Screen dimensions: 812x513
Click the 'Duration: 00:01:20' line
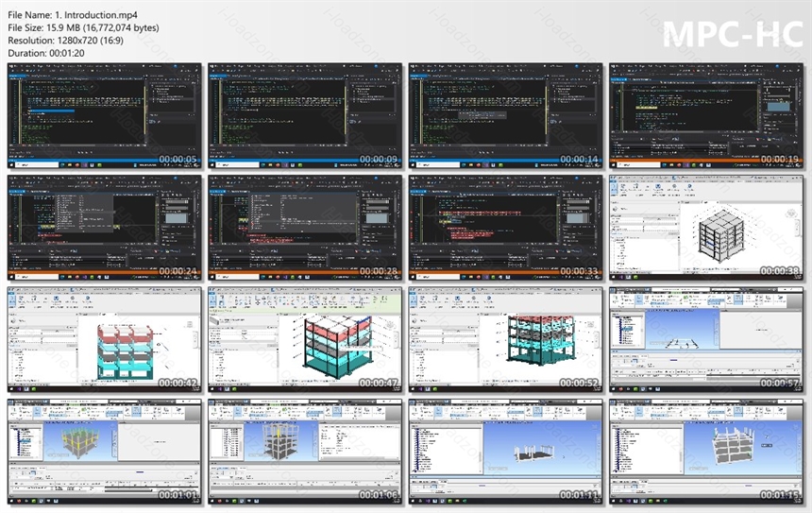pyautogui.click(x=46, y=53)
